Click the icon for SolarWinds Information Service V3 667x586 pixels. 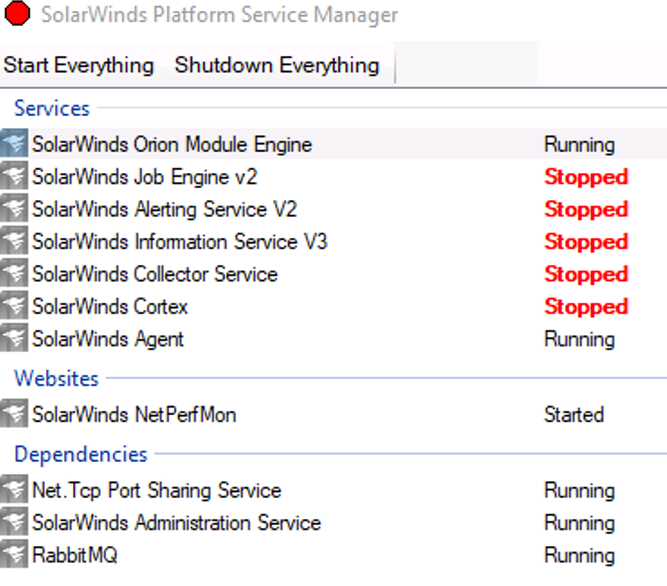coord(14,242)
